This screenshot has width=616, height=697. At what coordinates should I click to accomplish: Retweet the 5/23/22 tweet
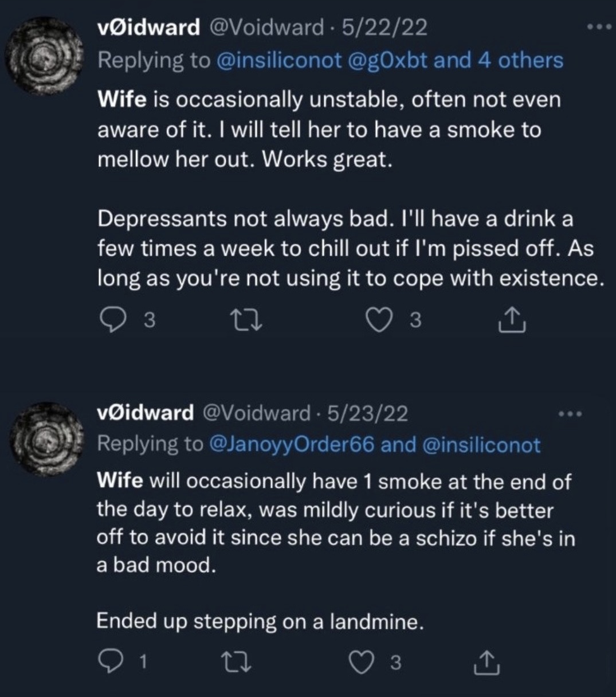[x=236, y=662]
